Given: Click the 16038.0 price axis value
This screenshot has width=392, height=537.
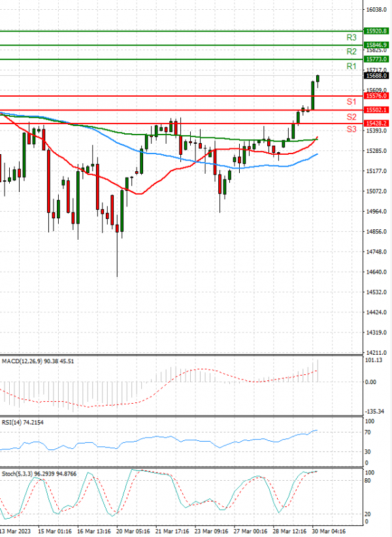Looking at the screenshot, I should 376,10.
